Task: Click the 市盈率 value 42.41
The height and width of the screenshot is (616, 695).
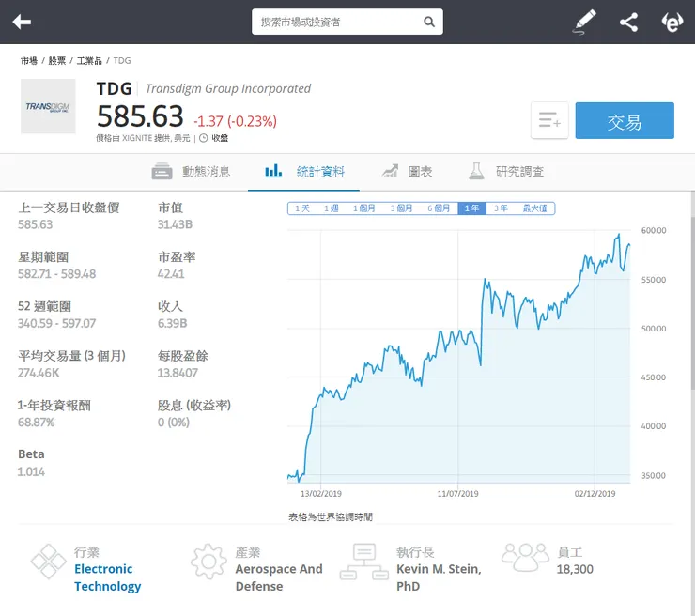Action: [171, 274]
